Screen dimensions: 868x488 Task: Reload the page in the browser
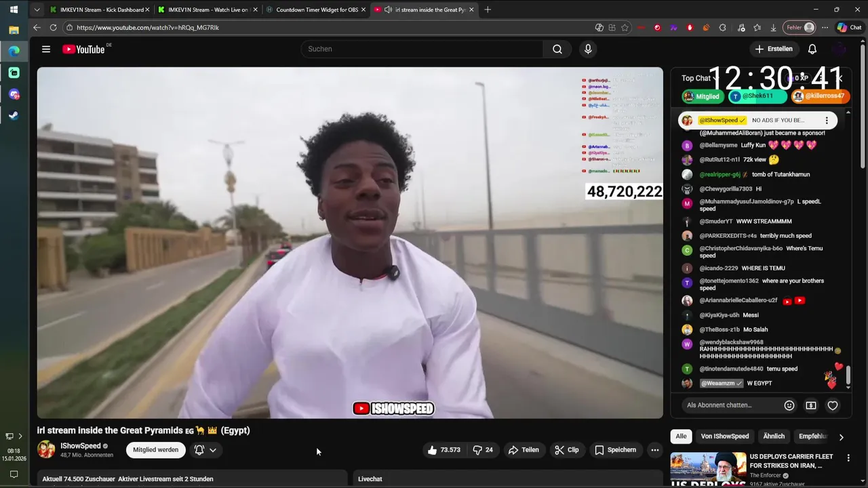point(53,28)
